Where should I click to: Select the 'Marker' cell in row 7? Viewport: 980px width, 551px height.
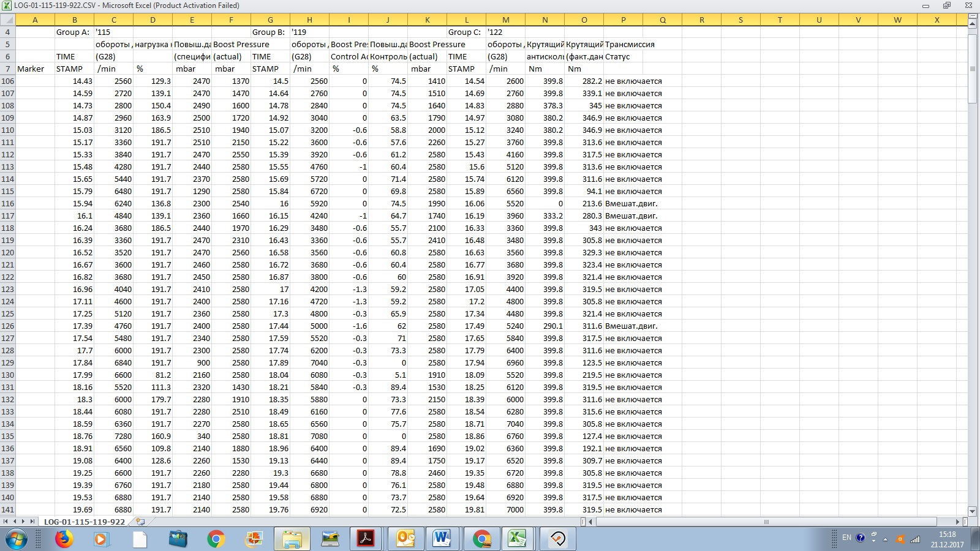[x=35, y=69]
